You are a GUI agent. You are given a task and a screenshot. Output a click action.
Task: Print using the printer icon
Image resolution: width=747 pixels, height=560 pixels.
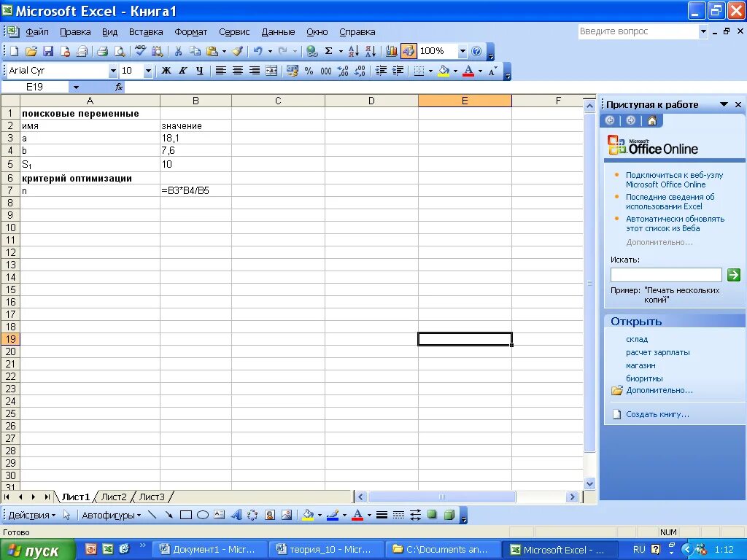[x=102, y=51]
